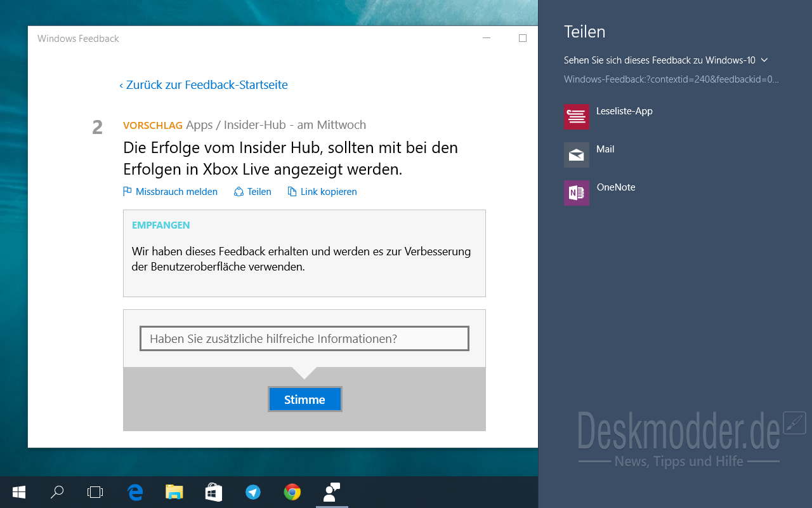Click the OneNote app icon

click(x=577, y=193)
